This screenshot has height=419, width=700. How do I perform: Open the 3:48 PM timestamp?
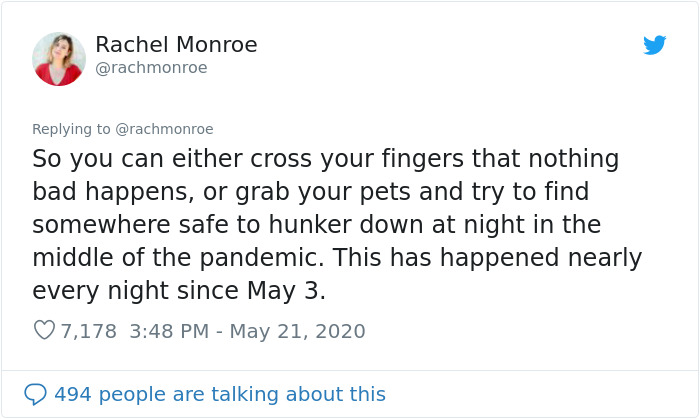[169, 331]
